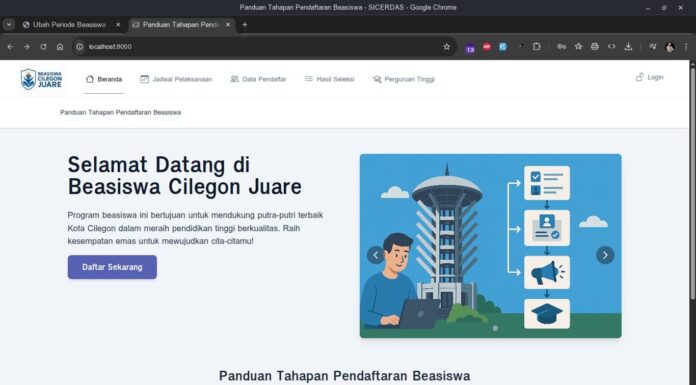The height and width of the screenshot is (385, 696).
Task: Click the calendar icon beside Jadwal Pelaksanaan
Action: (144, 79)
